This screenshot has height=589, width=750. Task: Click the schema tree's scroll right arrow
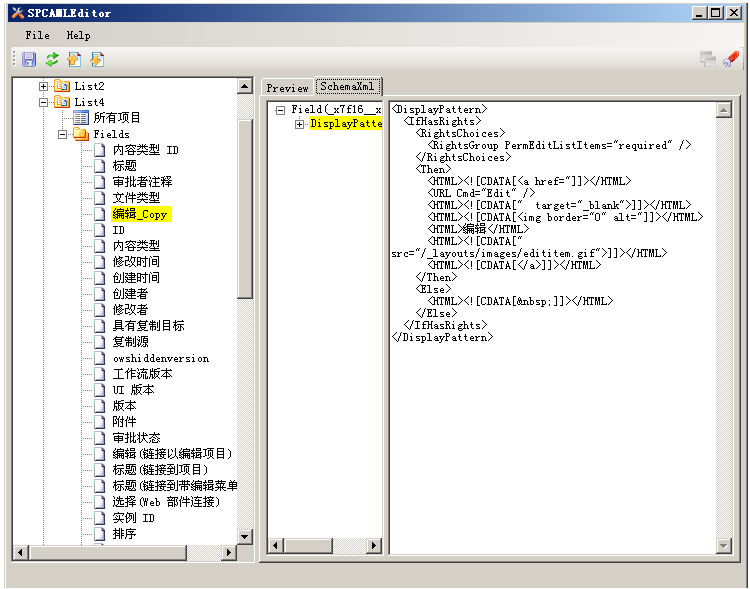click(x=374, y=545)
